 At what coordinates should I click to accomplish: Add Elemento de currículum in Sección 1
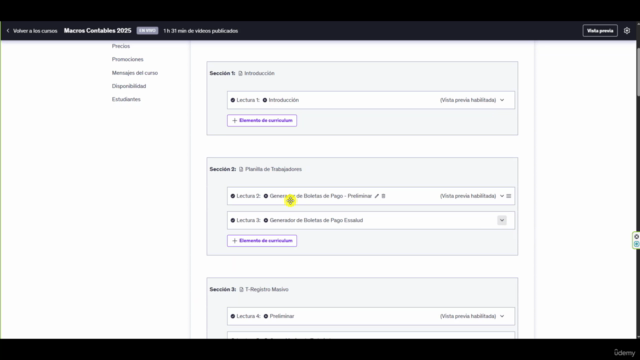coord(262,120)
